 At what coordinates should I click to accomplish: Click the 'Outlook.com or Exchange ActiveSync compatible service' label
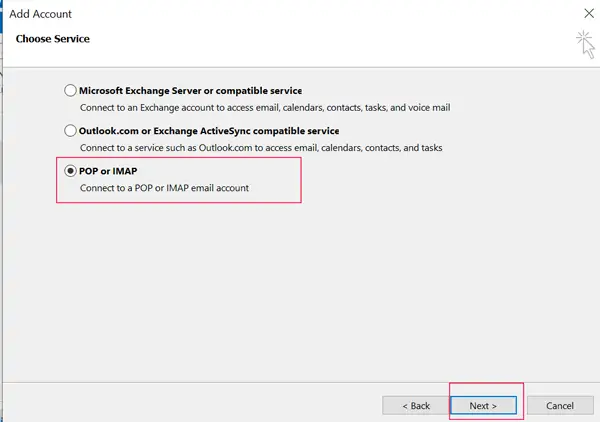[x=209, y=130]
